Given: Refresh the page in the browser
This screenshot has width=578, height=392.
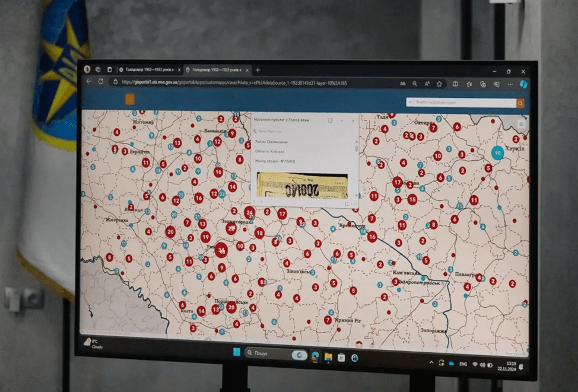Looking at the screenshot, I should 101,81.
